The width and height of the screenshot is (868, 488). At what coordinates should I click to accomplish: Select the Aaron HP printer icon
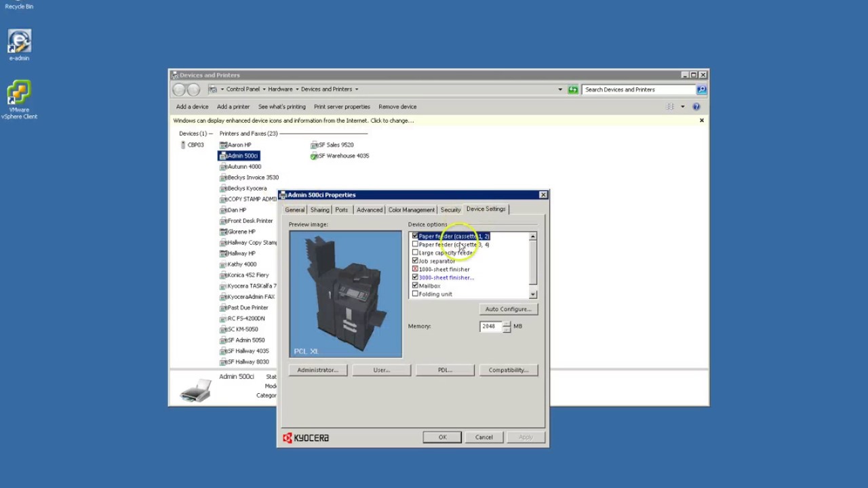coord(235,145)
